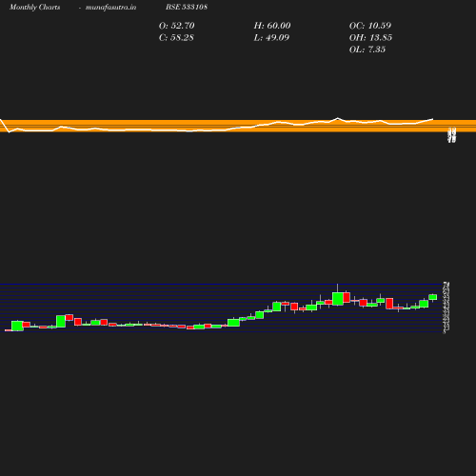Viewport: 476px width, 476px height.
Task: Click the 'OH: 13.85' value
Action: [x=370, y=37]
